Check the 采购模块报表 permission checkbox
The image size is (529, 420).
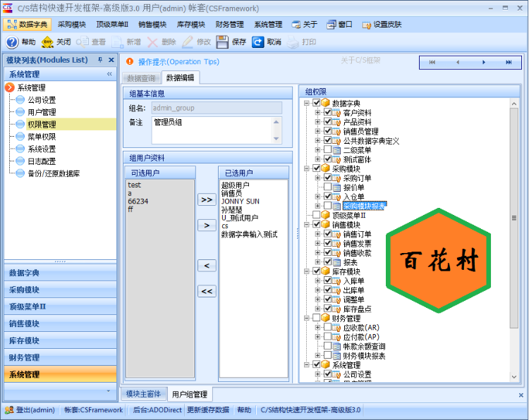(x=327, y=205)
